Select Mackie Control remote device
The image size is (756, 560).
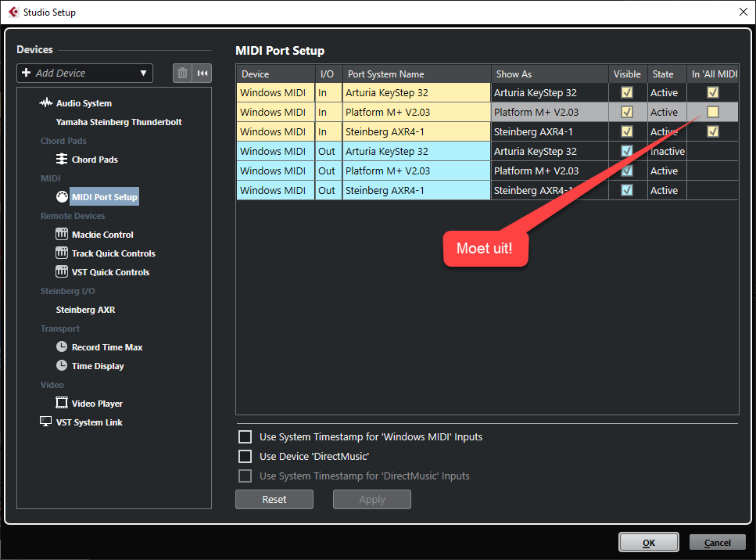click(x=102, y=235)
